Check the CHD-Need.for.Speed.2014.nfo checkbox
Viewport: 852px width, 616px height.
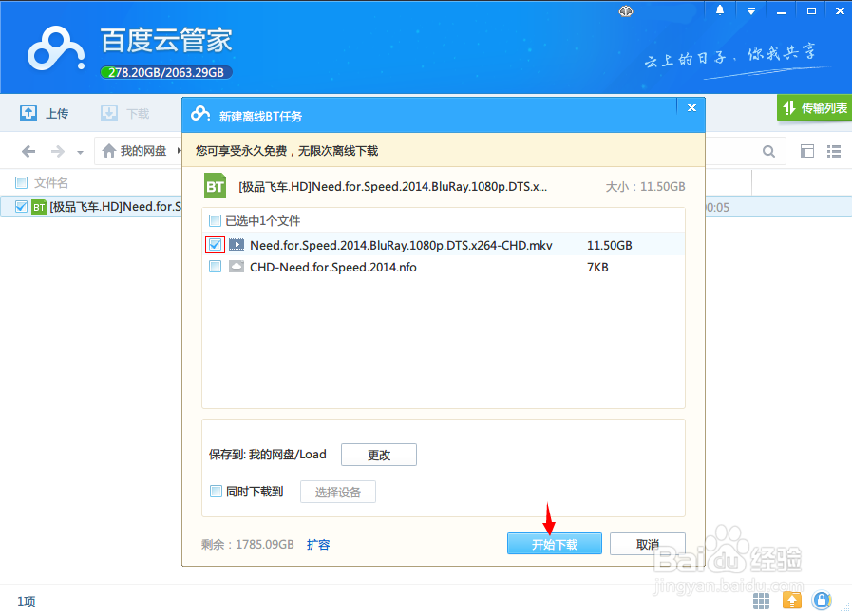click(216, 267)
